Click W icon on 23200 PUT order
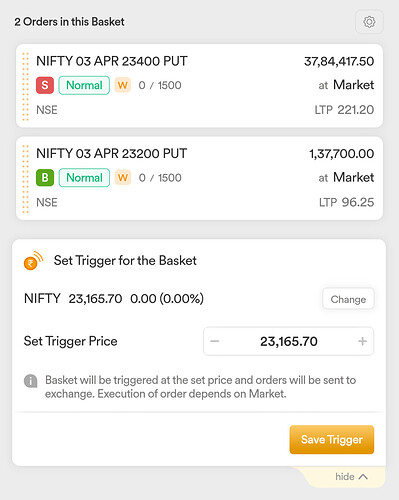The image size is (399, 500). pyautogui.click(x=123, y=177)
